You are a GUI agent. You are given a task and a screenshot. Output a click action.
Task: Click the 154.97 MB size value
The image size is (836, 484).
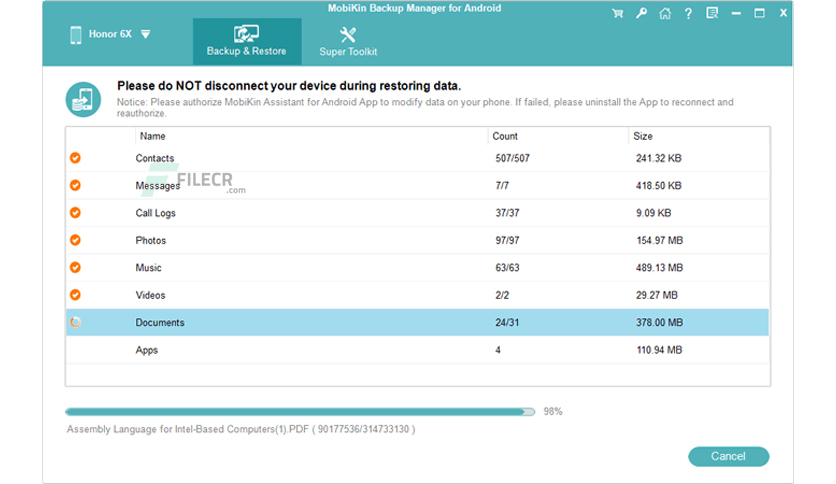pyautogui.click(x=660, y=240)
